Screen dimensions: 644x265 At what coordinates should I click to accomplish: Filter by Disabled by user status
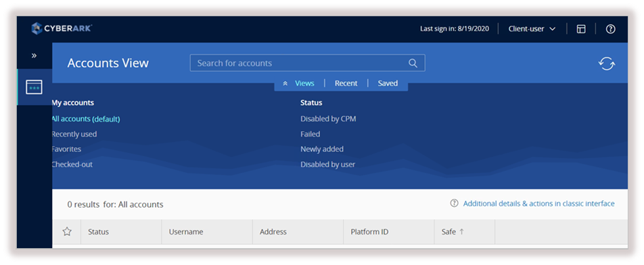[x=327, y=164]
